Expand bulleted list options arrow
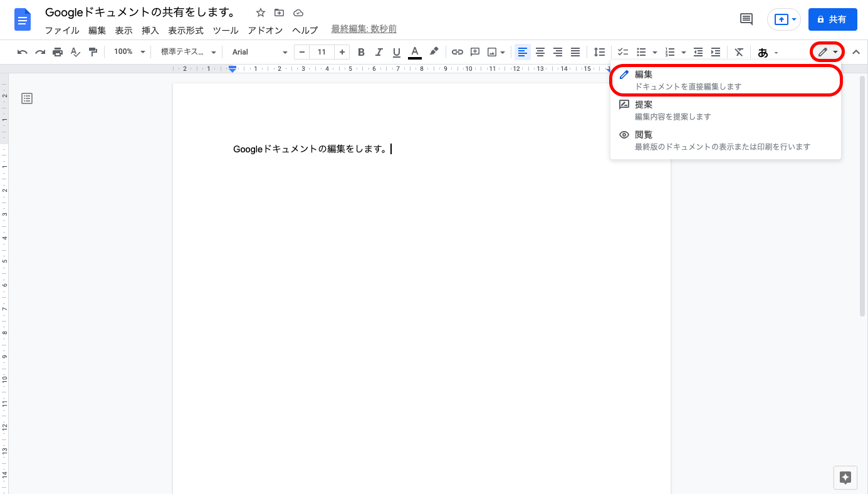868x494 pixels. coord(654,53)
